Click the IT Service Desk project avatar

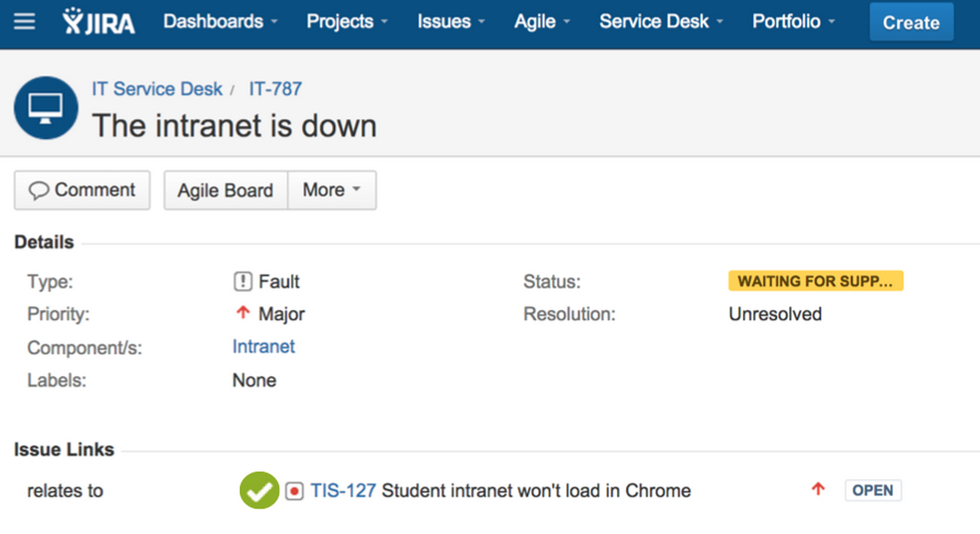tap(46, 108)
